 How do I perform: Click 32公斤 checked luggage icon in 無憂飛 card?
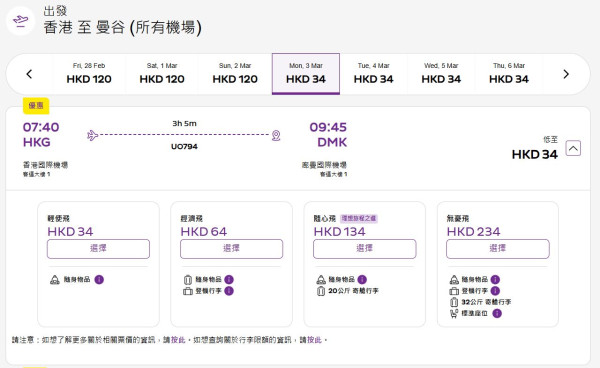pos(454,302)
